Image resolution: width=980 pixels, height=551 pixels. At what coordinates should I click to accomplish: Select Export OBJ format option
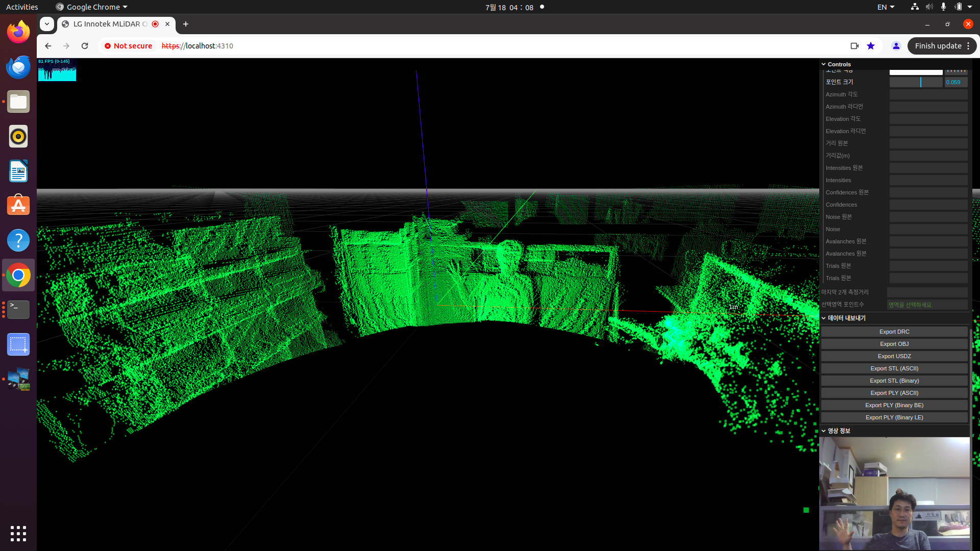[x=894, y=343]
